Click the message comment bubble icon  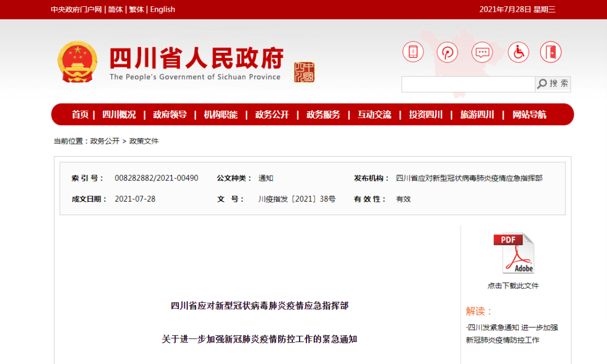click(482, 52)
